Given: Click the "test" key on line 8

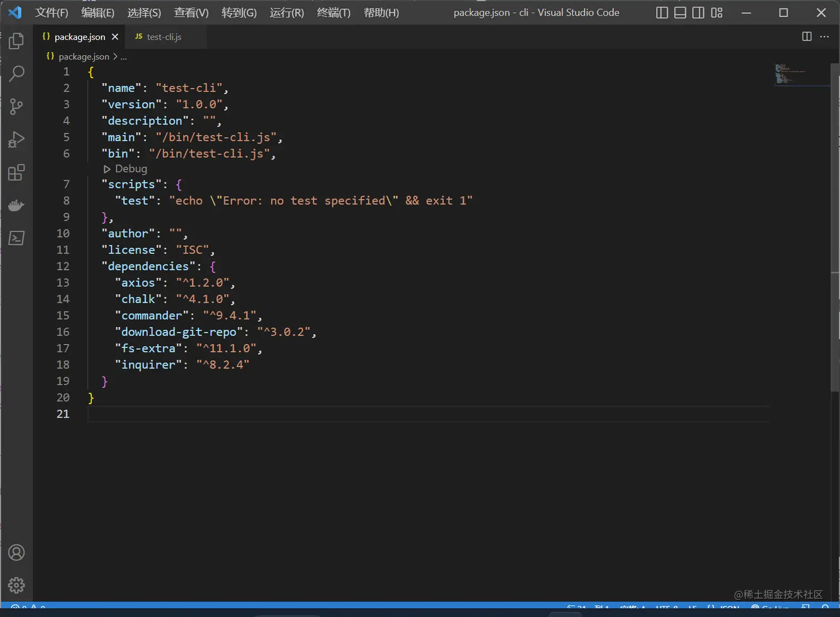Looking at the screenshot, I should (135, 200).
